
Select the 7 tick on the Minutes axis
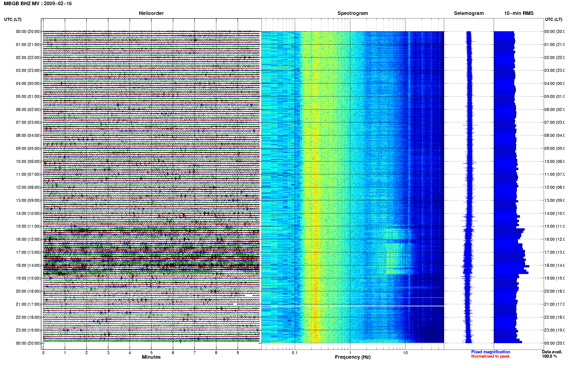[195, 353]
